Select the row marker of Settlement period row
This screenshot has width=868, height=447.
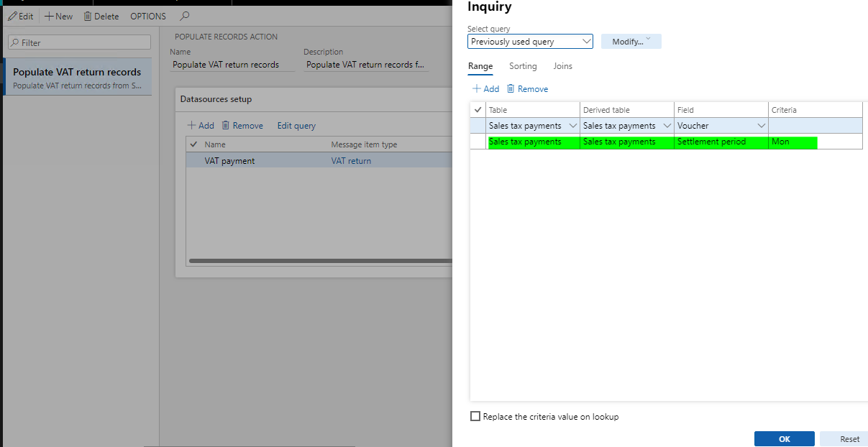(x=478, y=142)
